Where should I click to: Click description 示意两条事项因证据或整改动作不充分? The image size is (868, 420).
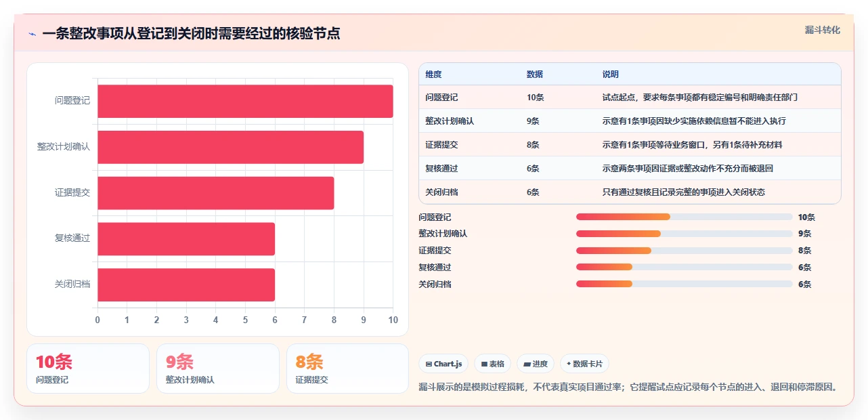tap(688, 169)
